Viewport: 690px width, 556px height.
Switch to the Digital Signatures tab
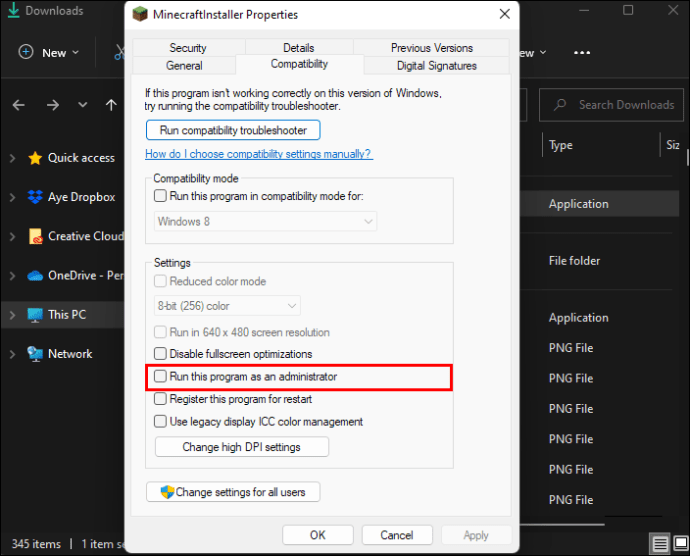[437, 65]
